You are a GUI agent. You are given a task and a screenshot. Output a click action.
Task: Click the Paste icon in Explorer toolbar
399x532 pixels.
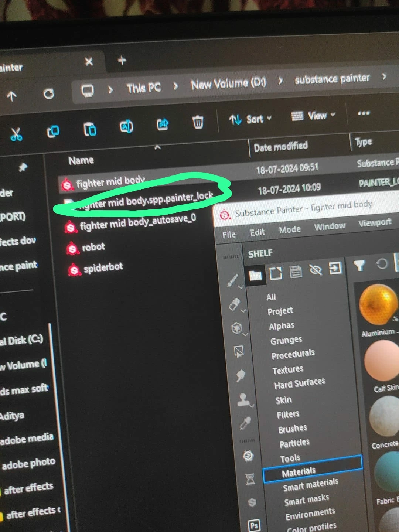click(x=90, y=129)
